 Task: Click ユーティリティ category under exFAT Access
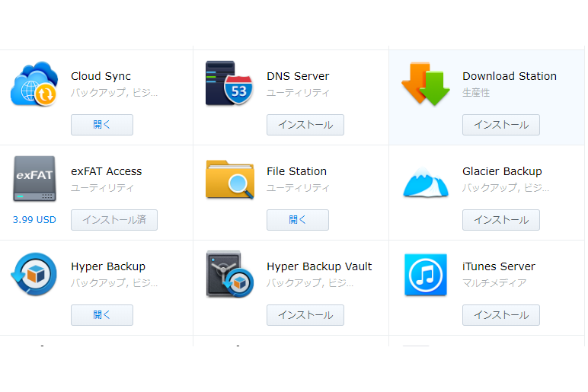tap(102, 188)
